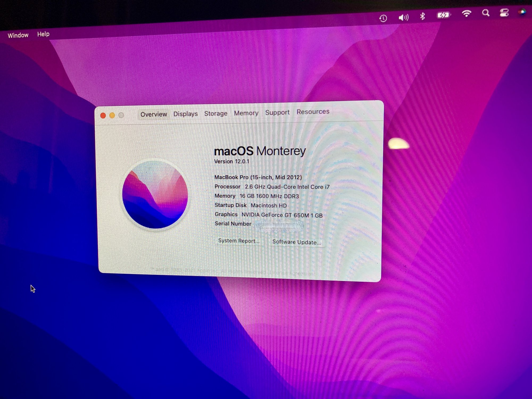Switch to the Support tab

277,113
